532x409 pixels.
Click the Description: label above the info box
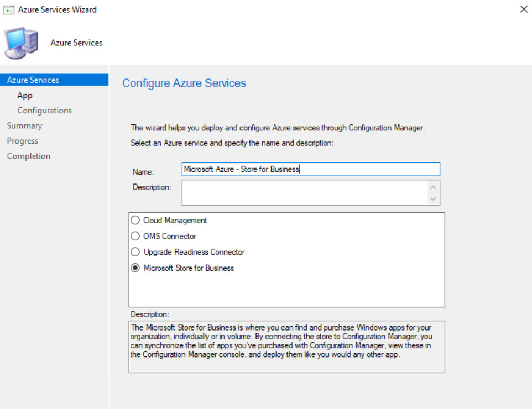pyautogui.click(x=150, y=314)
